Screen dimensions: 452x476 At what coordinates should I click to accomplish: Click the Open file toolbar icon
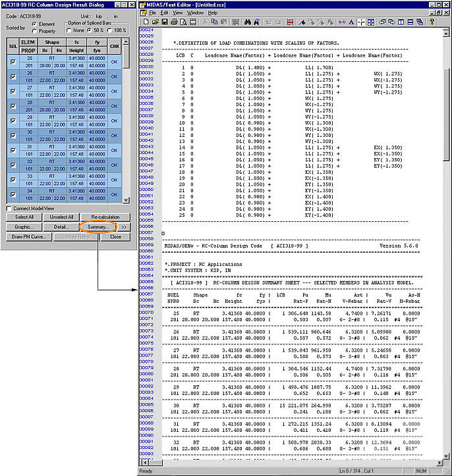tap(155, 22)
